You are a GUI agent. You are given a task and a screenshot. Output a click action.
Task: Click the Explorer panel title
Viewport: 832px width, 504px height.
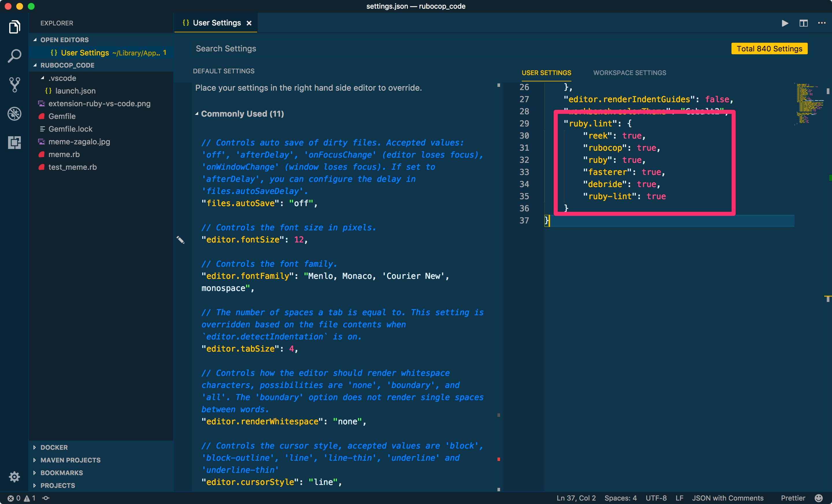point(57,23)
